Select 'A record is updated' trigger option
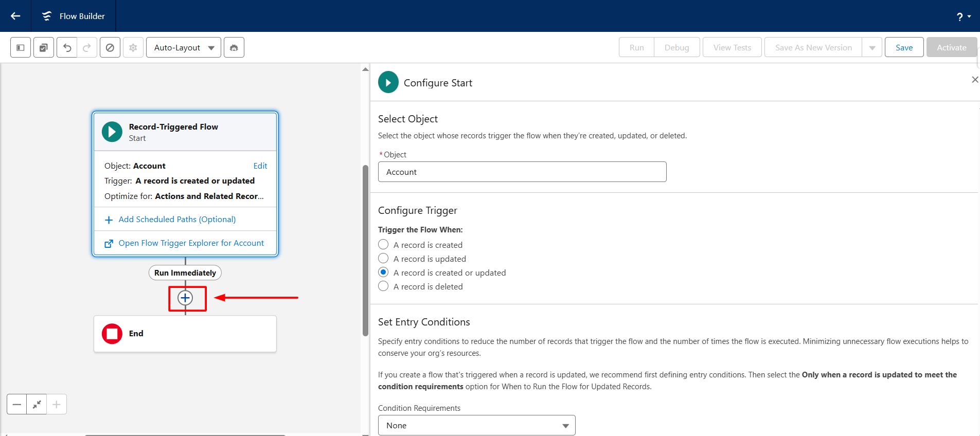Image resolution: width=980 pixels, height=436 pixels. tap(383, 259)
